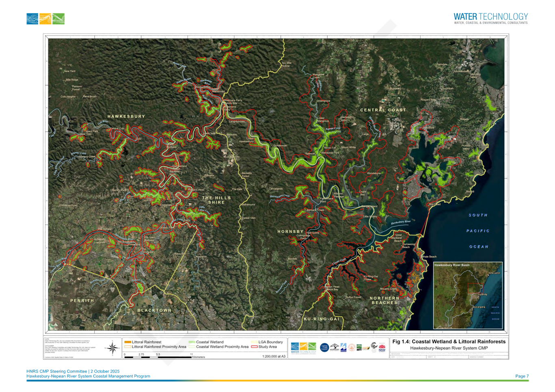Click THE HILLS SHIRE label on map
Image resolution: width=555 pixels, height=392 pixels.
pos(216,200)
